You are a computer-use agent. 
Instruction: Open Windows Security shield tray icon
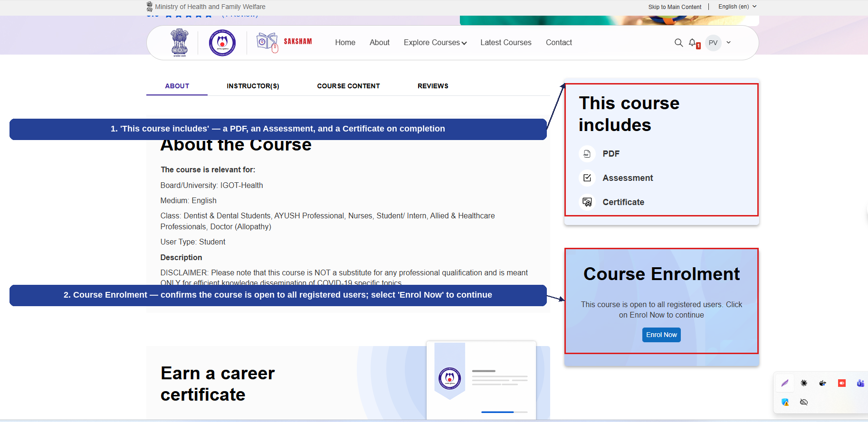785,402
